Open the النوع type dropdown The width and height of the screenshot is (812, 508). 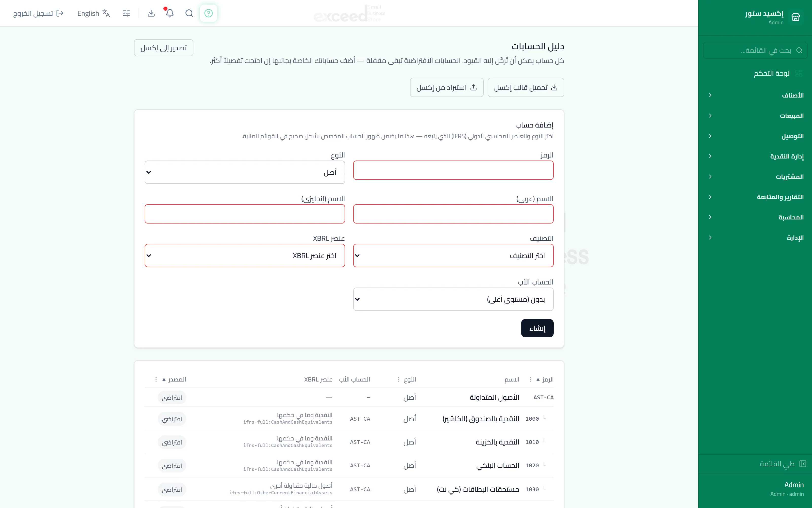245,172
